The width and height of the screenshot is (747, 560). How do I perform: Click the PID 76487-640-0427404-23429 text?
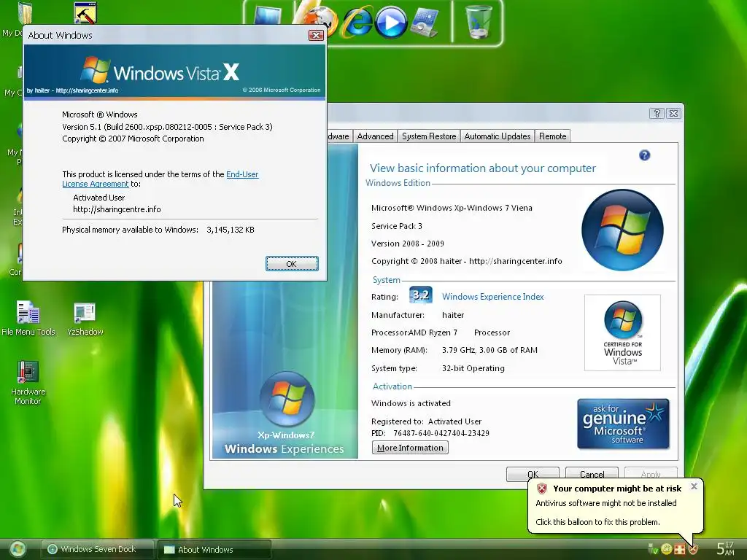click(430, 433)
